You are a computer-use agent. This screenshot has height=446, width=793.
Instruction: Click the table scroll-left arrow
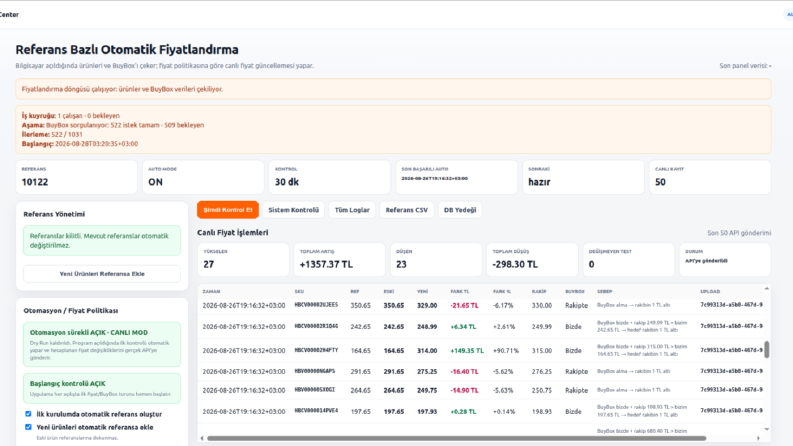[202, 438]
